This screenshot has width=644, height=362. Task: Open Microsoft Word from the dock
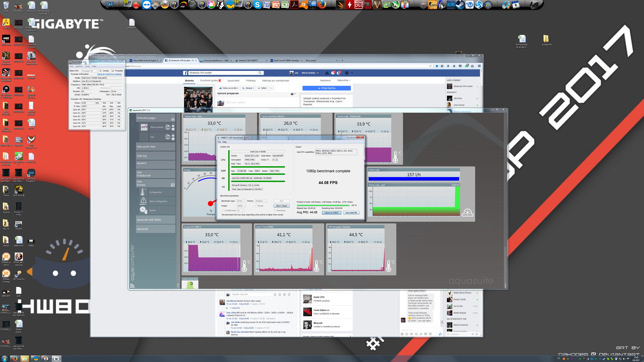pyautogui.click(x=266, y=5)
